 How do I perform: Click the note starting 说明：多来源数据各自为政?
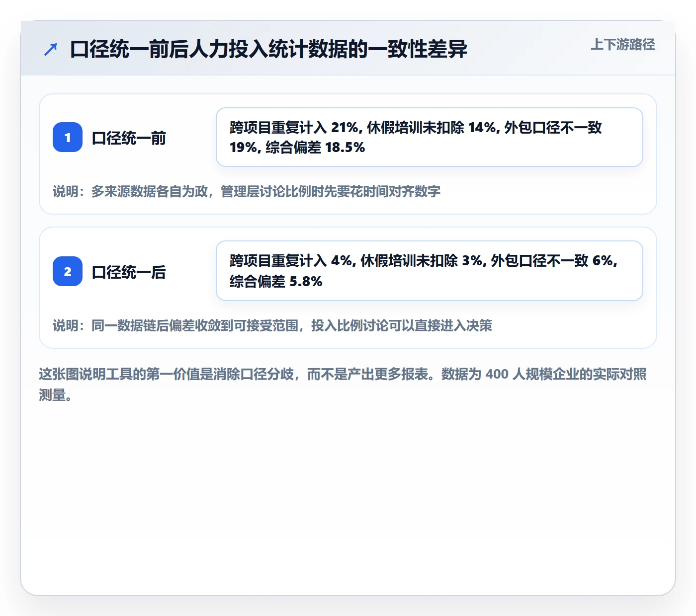247,191
